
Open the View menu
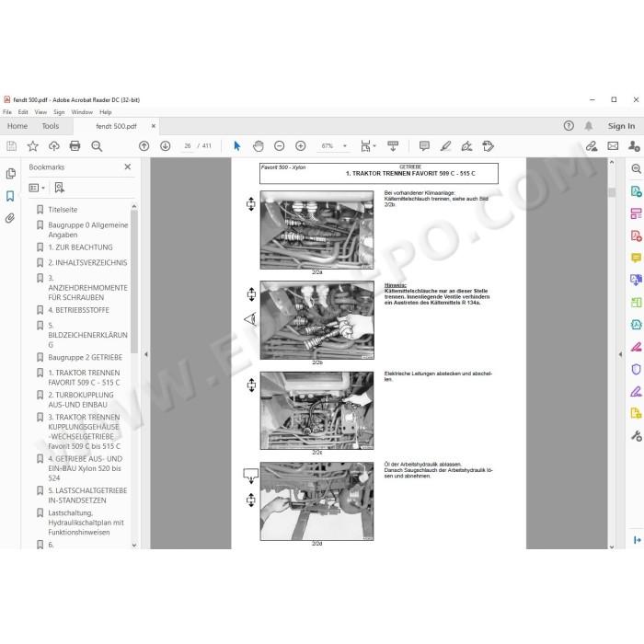point(40,111)
